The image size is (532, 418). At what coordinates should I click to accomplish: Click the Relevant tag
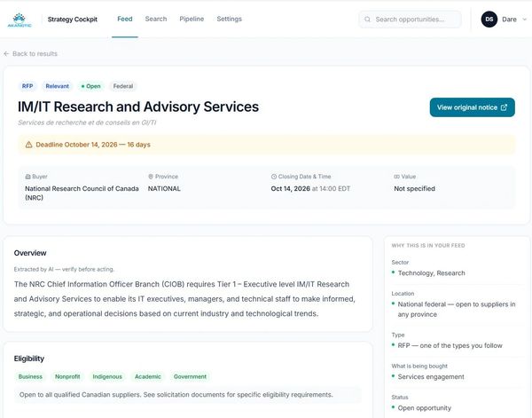pos(57,86)
